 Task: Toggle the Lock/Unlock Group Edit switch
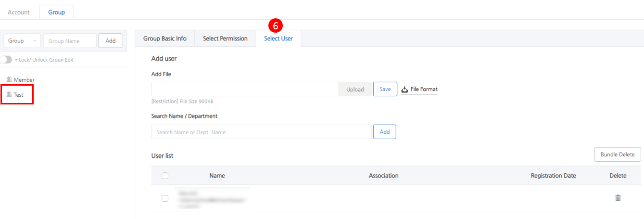click(6, 60)
